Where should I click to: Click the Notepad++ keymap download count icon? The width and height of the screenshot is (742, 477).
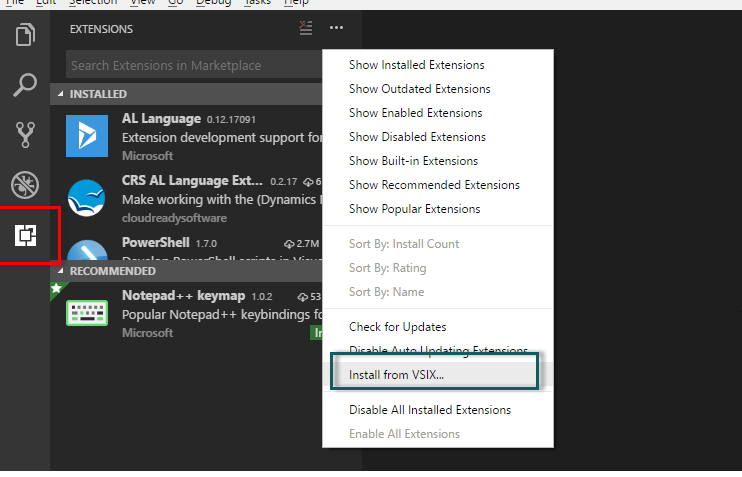click(302, 297)
